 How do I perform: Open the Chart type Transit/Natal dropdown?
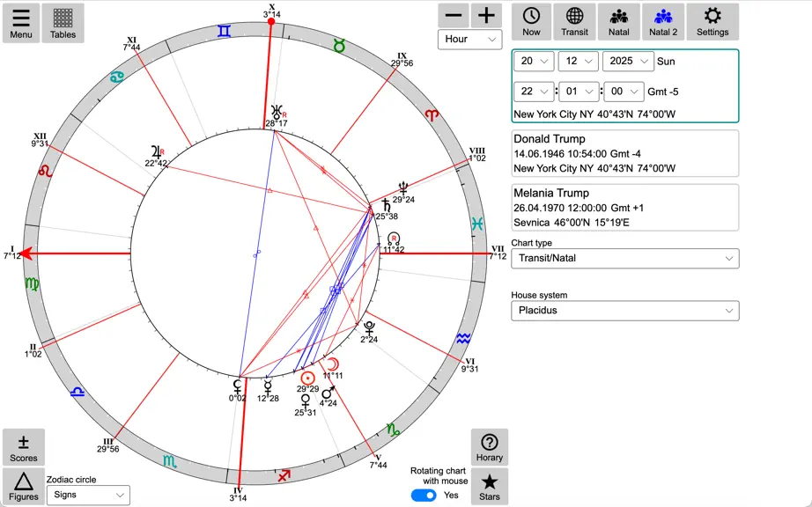[625, 258]
